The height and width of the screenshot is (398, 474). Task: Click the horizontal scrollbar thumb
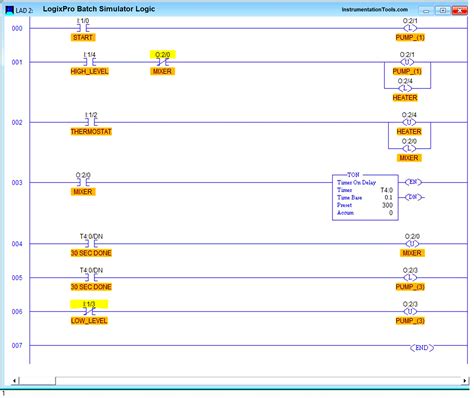coord(37,380)
